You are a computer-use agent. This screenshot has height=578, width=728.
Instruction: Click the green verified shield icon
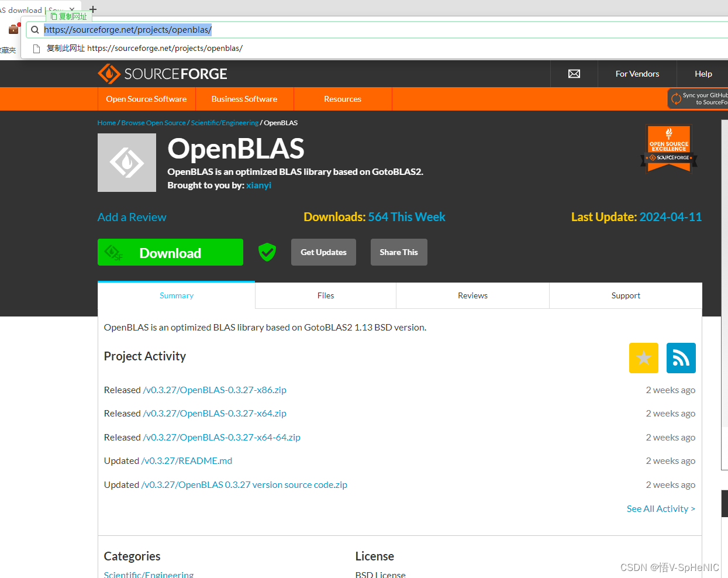click(267, 252)
